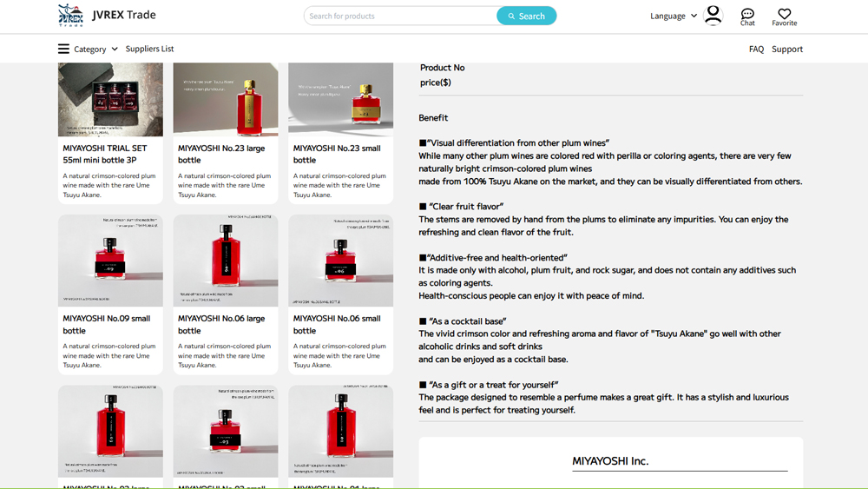
Task: Select 'MIYAYOSHI No.09 small bottle' title
Action: click(106, 325)
